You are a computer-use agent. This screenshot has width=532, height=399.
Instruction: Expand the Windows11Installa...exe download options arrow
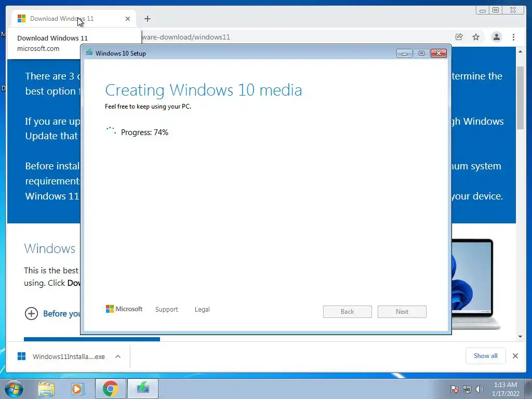118,356
